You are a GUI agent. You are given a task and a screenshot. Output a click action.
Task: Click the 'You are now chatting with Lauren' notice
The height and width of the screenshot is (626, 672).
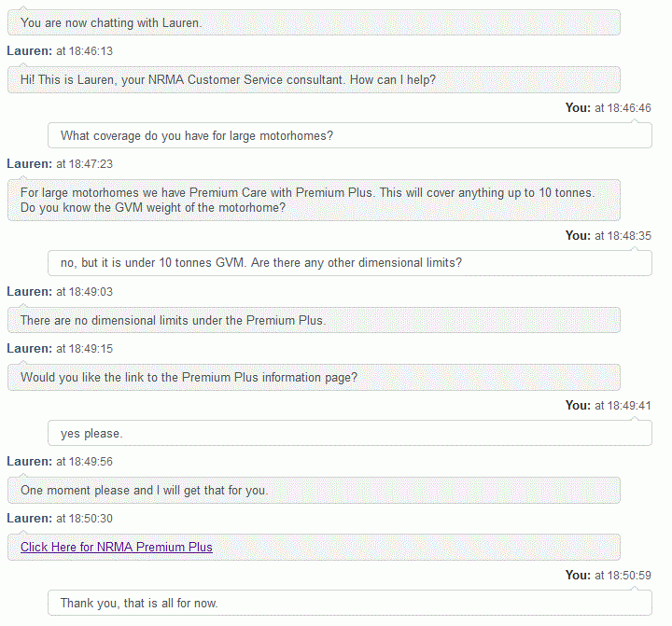tap(314, 22)
